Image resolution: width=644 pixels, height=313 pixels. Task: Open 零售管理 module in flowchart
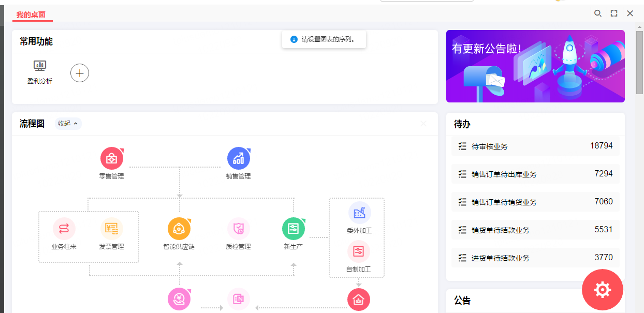pos(112,158)
